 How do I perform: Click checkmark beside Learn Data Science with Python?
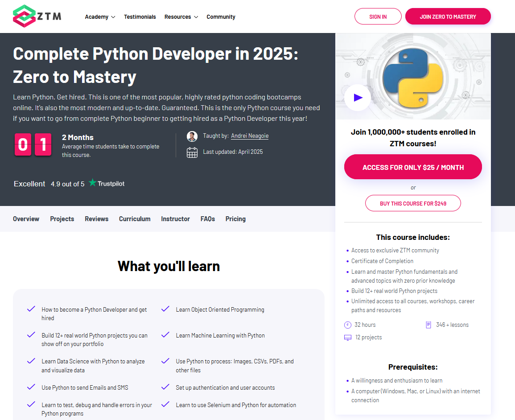tap(31, 361)
